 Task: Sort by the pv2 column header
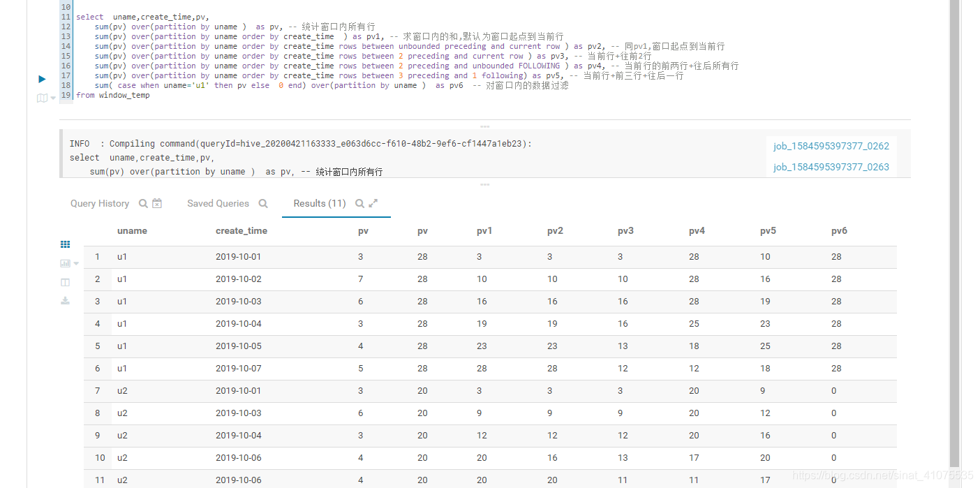(x=555, y=230)
